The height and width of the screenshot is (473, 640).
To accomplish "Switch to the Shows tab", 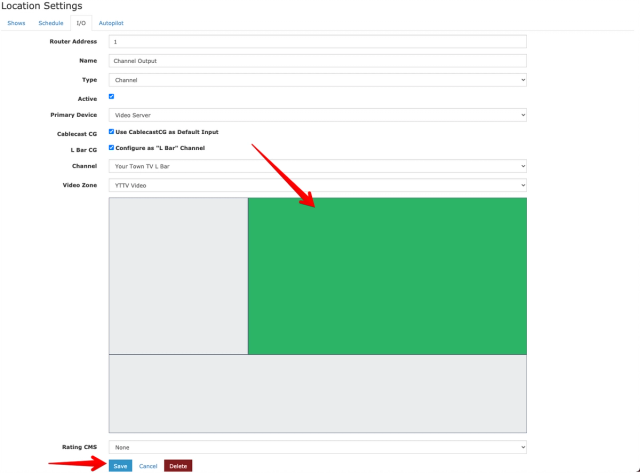I will (x=16, y=23).
